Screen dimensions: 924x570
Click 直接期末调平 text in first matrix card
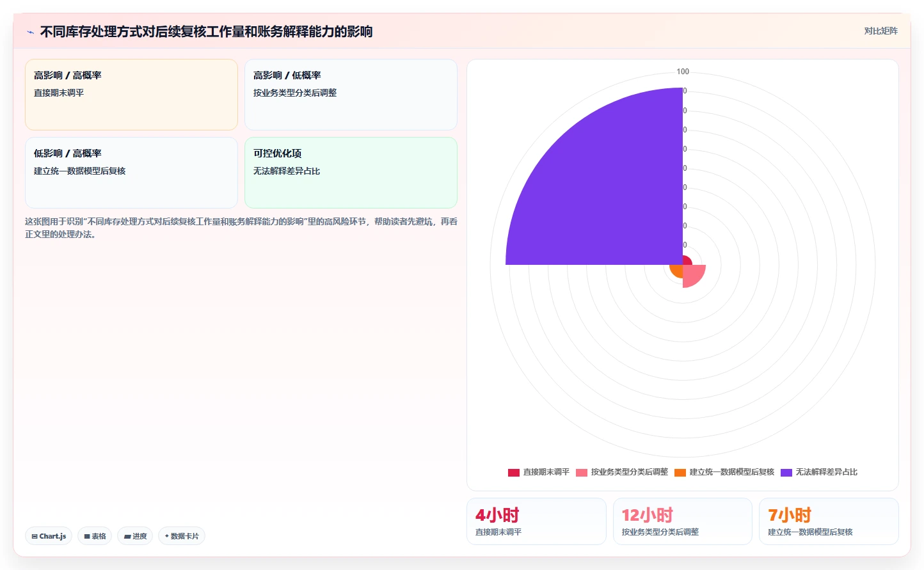(59, 93)
